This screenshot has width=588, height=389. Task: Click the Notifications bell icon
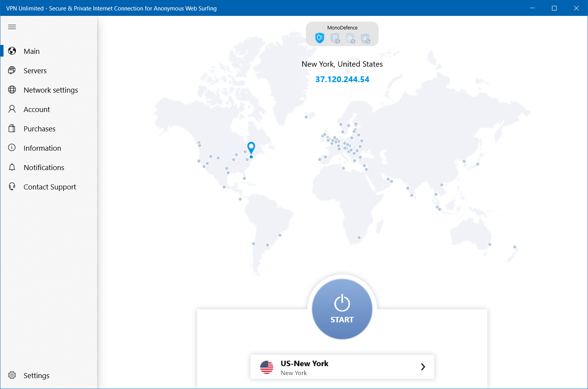12,167
